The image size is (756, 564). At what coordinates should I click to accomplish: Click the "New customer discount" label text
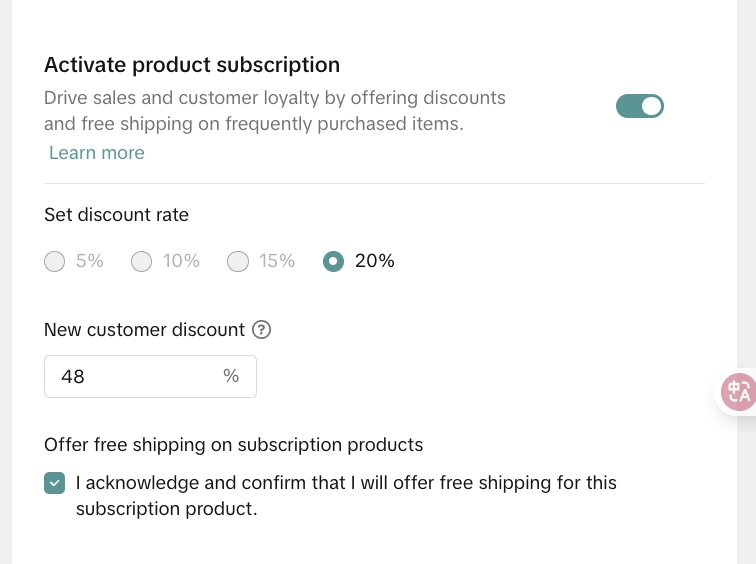[144, 330]
